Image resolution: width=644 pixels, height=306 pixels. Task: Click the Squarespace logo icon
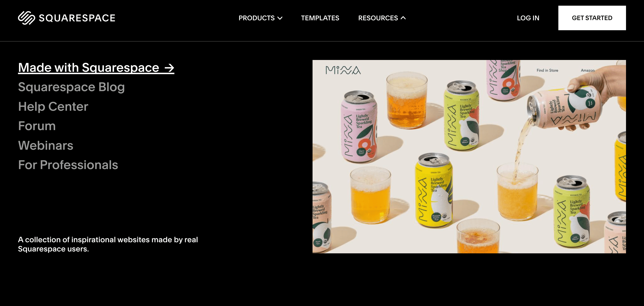pos(26,18)
